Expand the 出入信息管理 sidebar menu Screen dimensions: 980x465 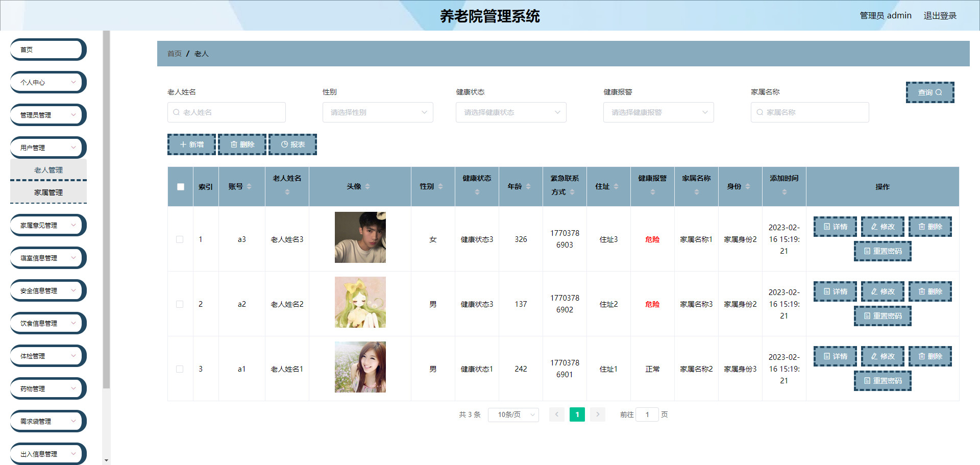click(48, 454)
